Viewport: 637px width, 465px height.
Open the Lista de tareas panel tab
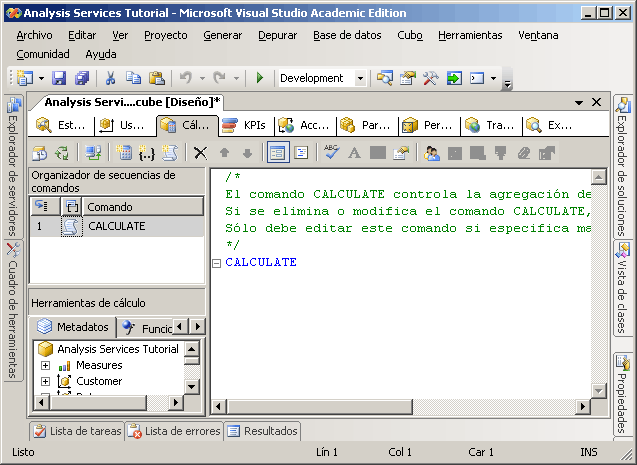tap(77, 431)
